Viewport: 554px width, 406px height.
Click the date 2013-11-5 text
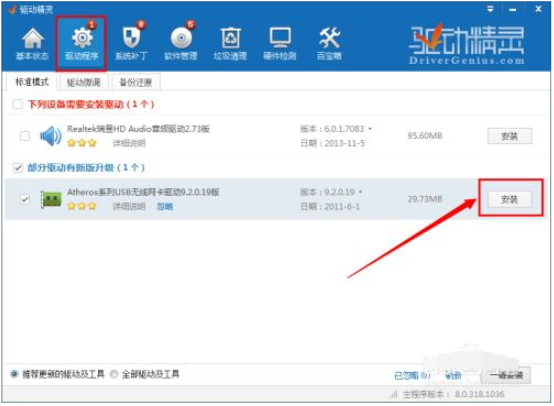tap(332, 143)
